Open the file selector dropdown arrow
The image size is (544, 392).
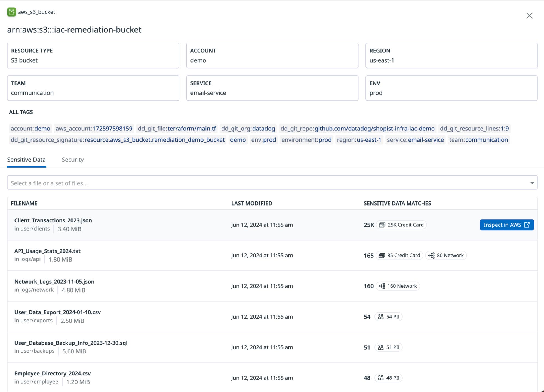pos(532,183)
